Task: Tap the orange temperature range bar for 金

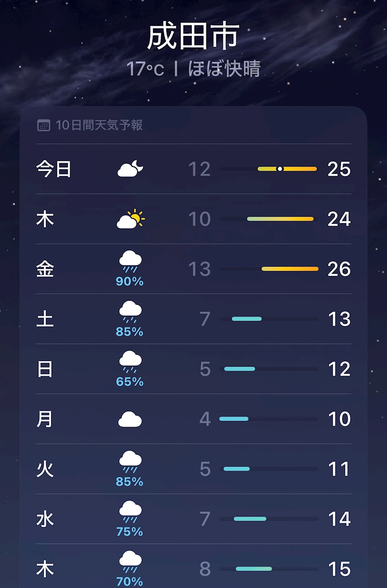Action: coord(290,269)
